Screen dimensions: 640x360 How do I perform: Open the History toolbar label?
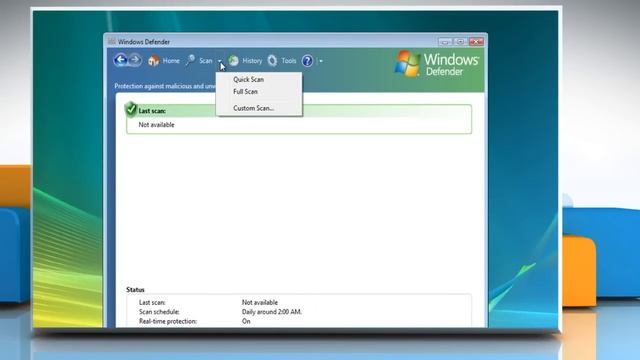pos(252,61)
